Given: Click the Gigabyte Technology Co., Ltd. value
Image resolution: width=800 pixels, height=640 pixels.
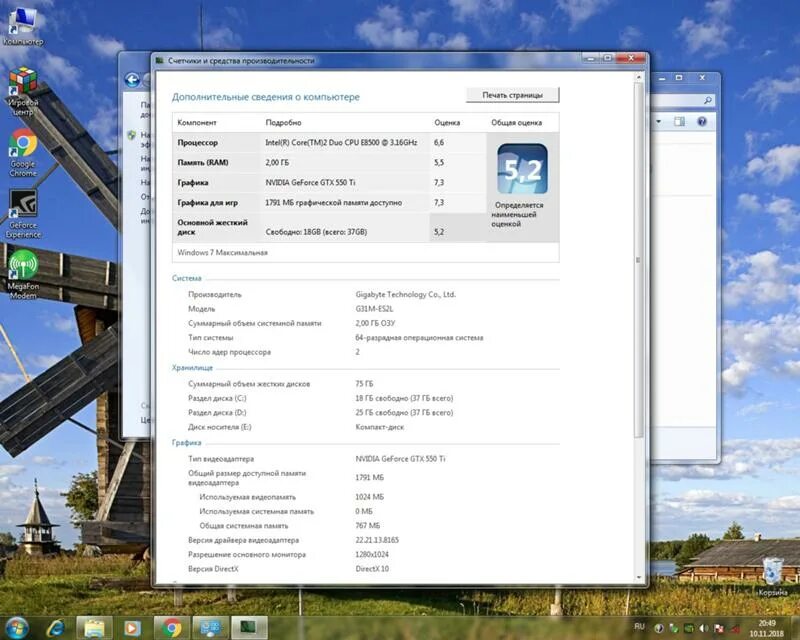Looking at the screenshot, I should (405, 294).
